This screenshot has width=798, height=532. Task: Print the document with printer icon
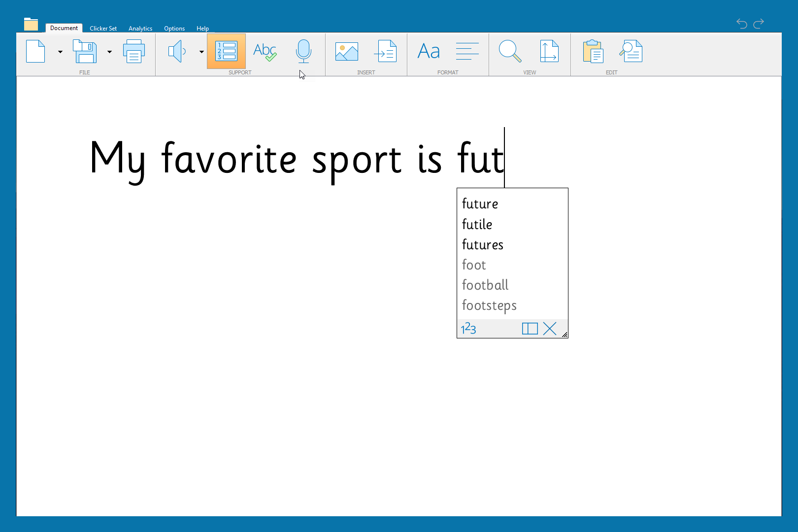coord(133,52)
